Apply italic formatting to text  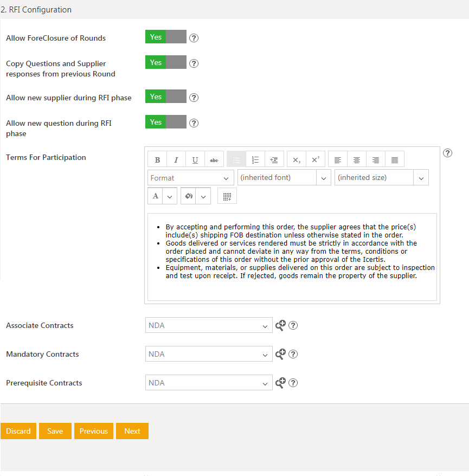coord(176,159)
